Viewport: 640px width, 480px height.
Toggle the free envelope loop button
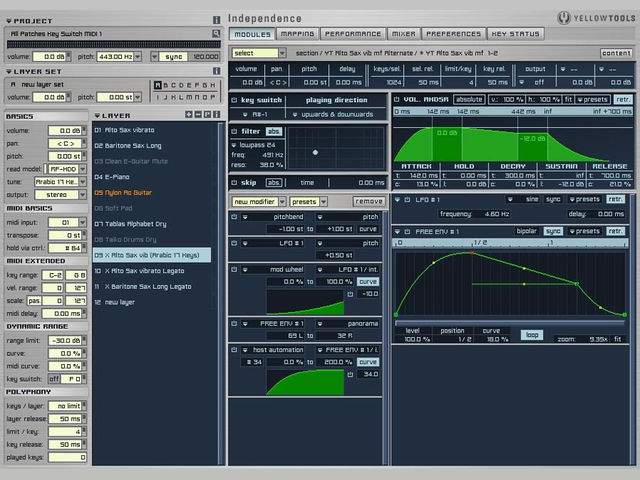pos(531,335)
